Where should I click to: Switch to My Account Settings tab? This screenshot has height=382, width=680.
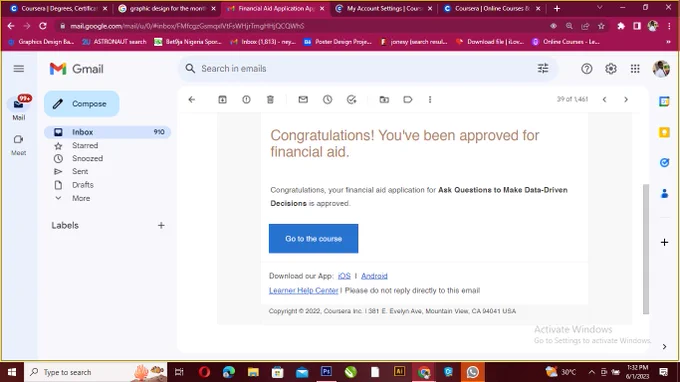pos(384,8)
